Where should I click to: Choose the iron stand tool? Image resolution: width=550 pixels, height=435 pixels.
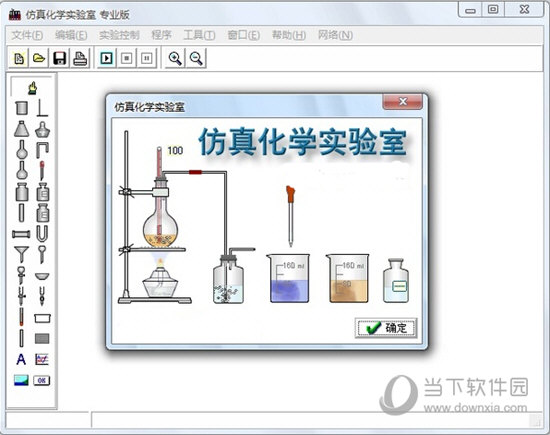[42, 108]
